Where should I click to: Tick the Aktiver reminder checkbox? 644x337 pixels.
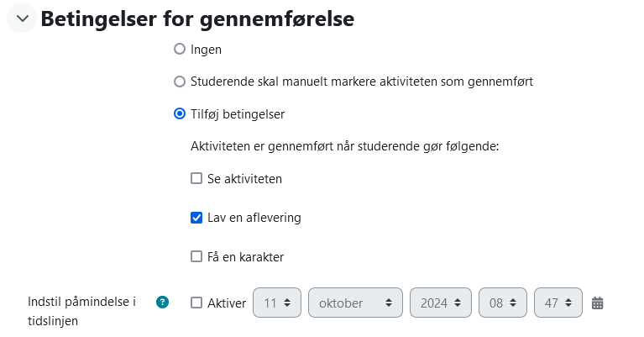point(196,303)
